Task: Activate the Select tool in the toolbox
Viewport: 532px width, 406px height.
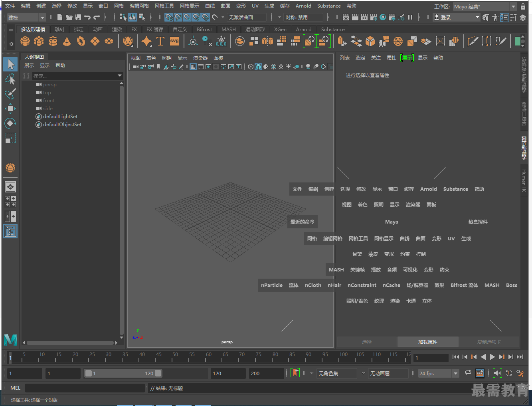Action: 10,64
